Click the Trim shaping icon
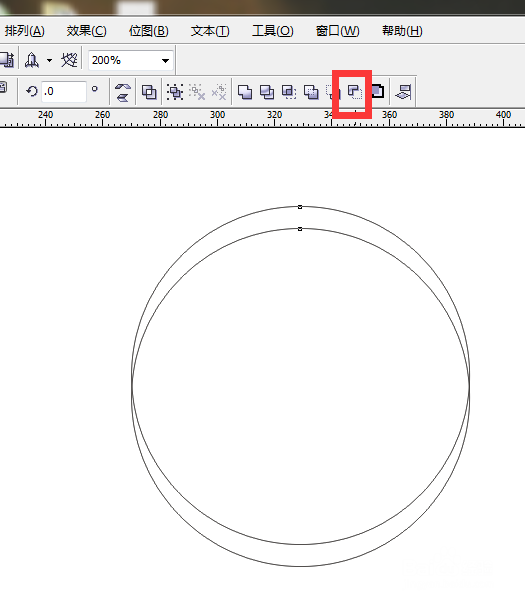This screenshot has width=525, height=603. [267, 92]
